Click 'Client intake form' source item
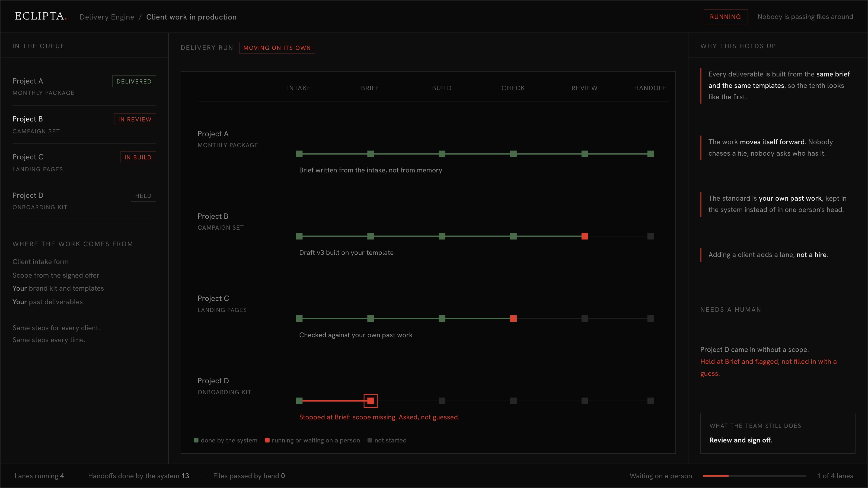The image size is (868, 488). (x=40, y=262)
